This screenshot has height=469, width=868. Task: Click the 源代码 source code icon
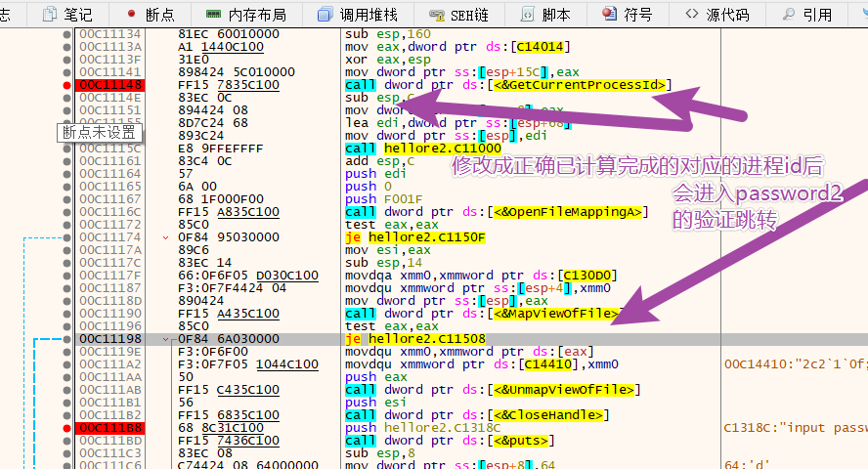693,14
